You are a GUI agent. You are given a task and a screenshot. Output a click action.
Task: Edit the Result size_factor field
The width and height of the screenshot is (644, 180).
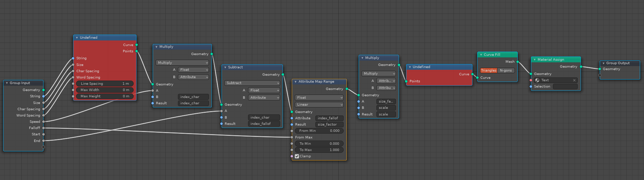(329, 125)
